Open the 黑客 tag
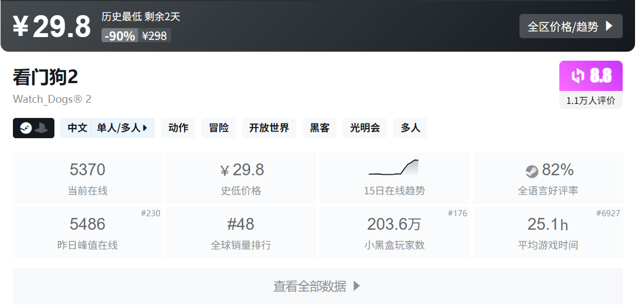 click(319, 128)
